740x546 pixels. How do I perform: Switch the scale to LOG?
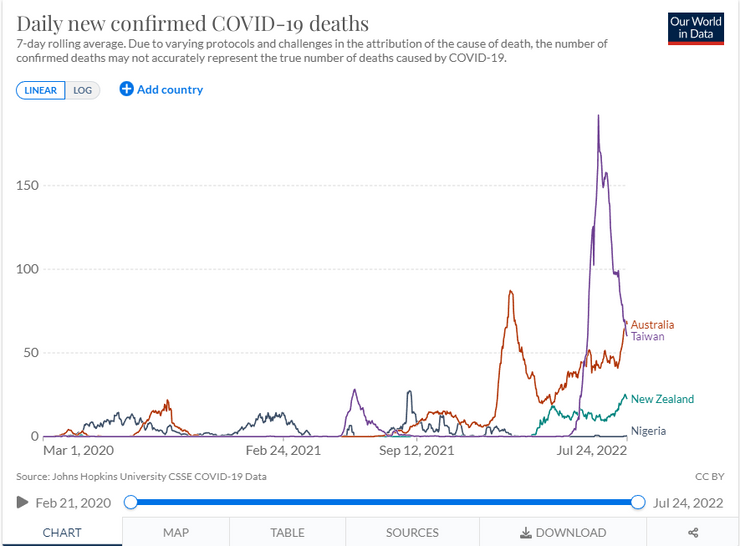click(x=83, y=90)
